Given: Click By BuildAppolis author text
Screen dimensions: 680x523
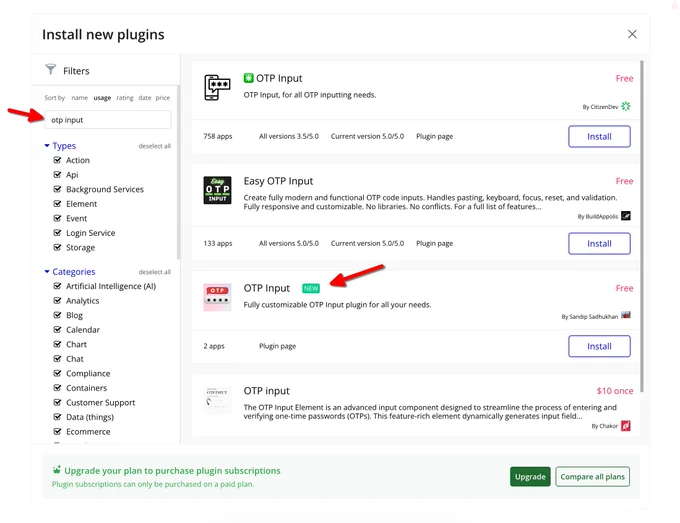Looking at the screenshot, I should 598,216.
